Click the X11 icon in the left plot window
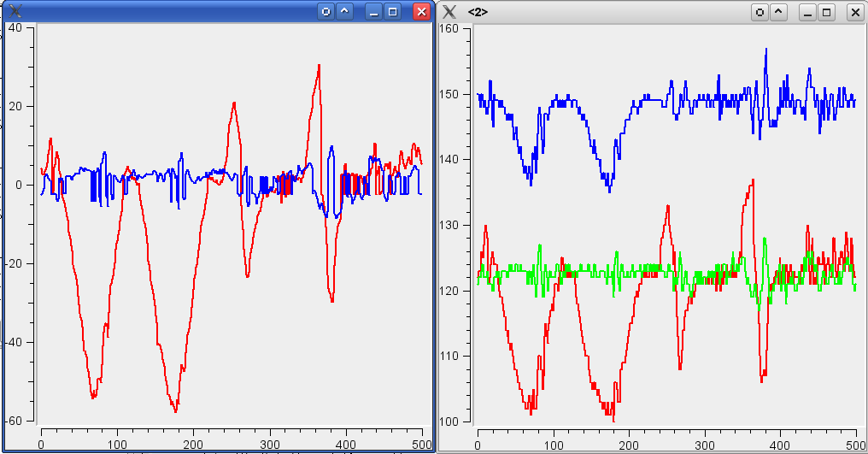The height and width of the screenshot is (454, 868). point(16,11)
